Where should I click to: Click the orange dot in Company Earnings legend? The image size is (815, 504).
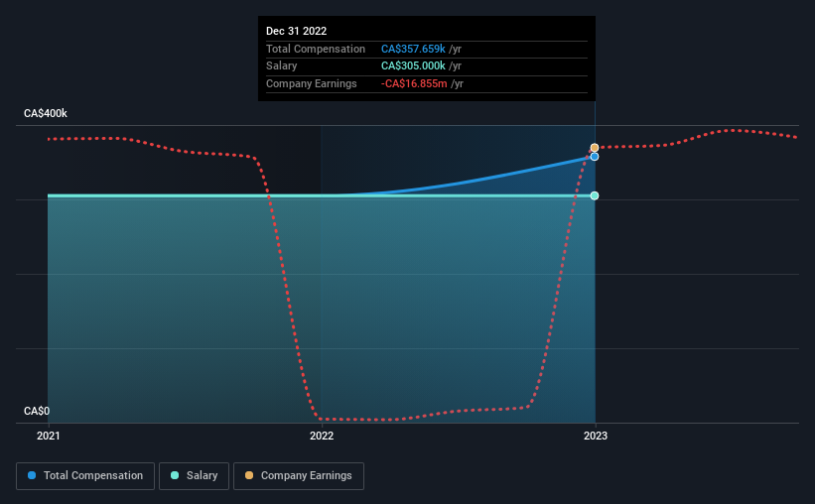coord(249,475)
